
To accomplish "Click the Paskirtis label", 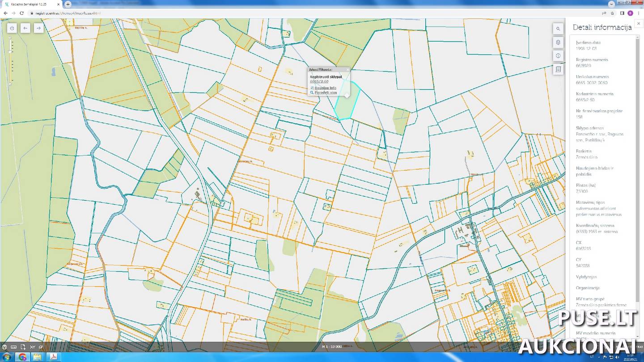I will click(x=584, y=151).
